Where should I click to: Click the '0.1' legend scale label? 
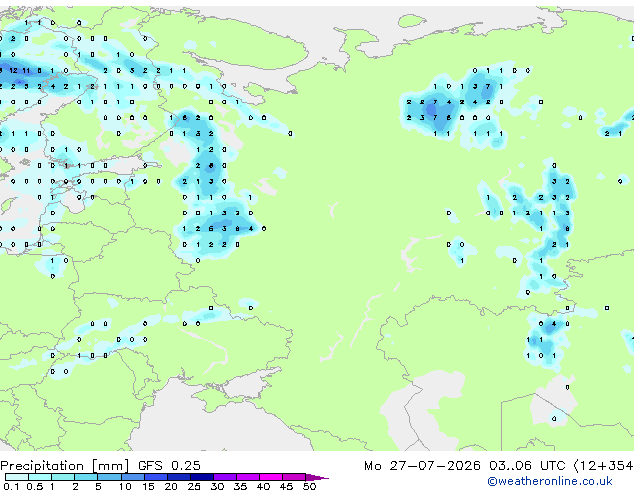(x=10, y=486)
